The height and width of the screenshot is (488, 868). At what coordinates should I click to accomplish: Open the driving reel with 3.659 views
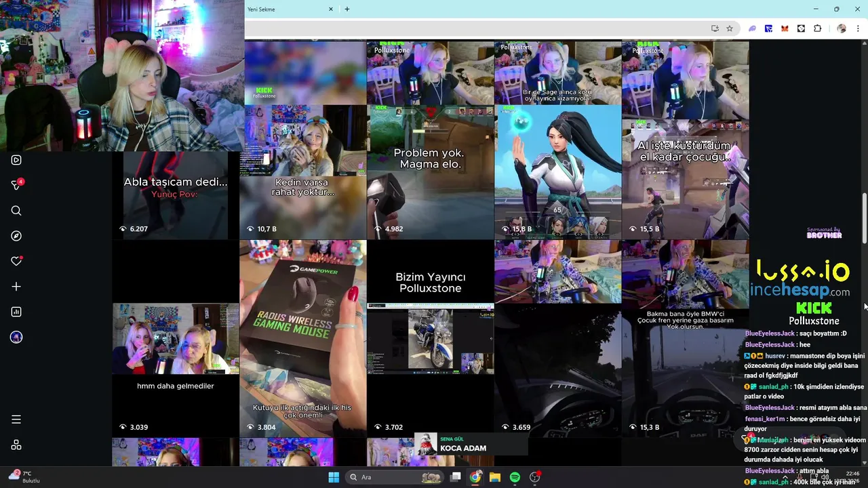558,339
